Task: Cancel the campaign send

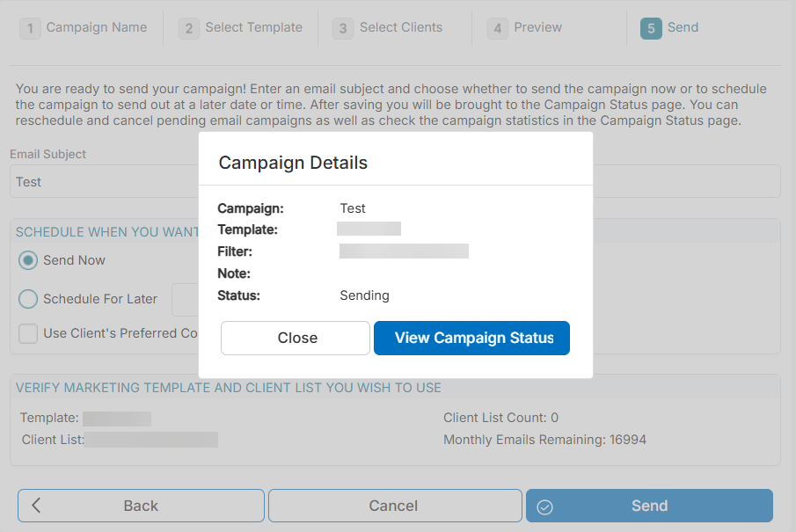Action: coord(394,506)
